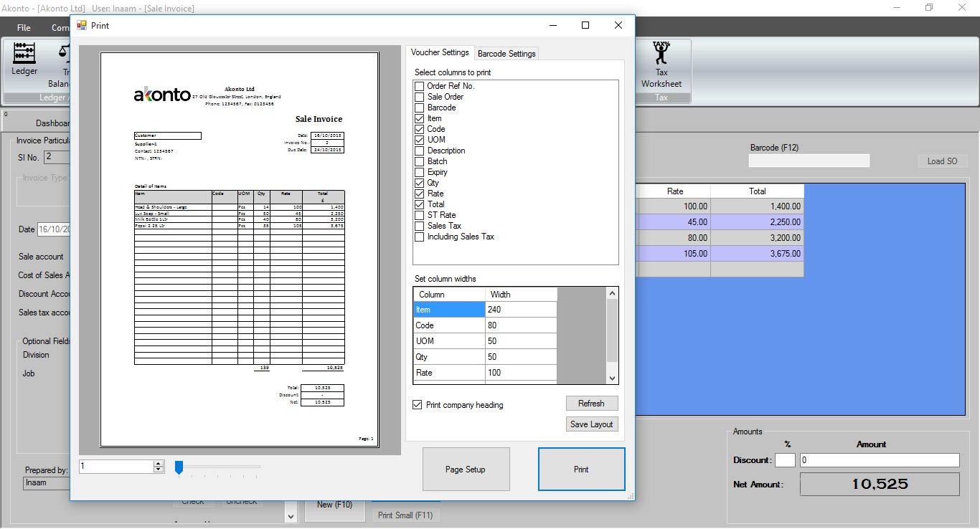Edit width value 100 for Rate

[x=521, y=373]
